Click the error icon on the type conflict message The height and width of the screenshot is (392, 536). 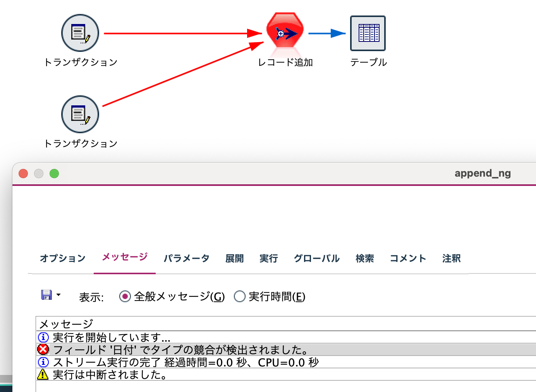tap(43, 349)
